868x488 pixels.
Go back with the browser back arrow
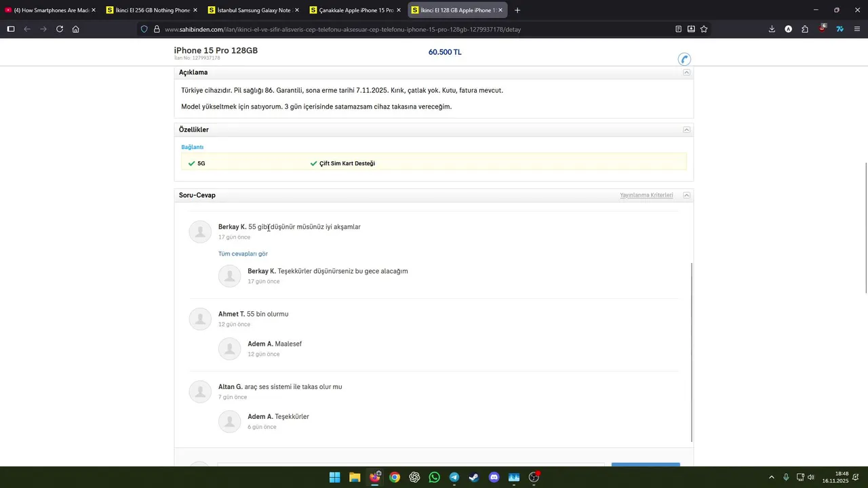click(x=27, y=29)
